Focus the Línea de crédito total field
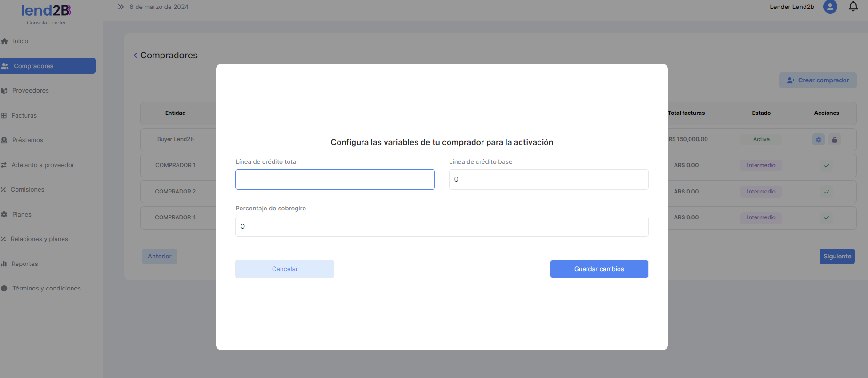The height and width of the screenshot is (378, 868). click(335, 180)
